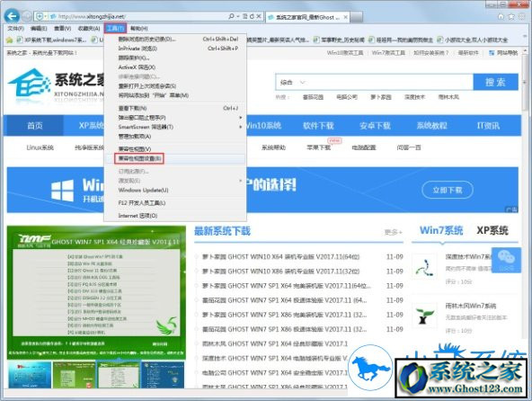Open Internet 选项(O) menu item
The width and height of the screenshot is (532, 401).
175,215
